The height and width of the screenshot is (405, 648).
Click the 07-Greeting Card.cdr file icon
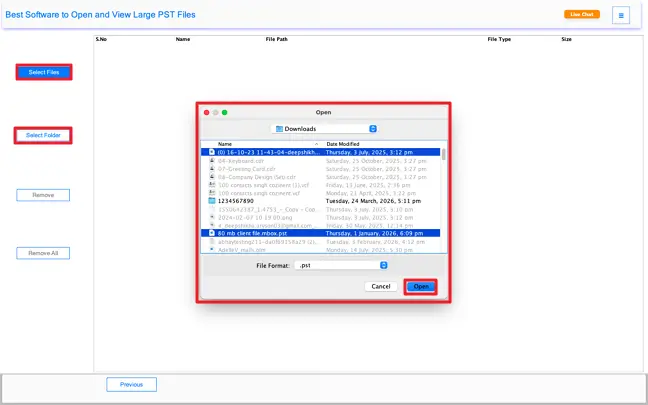[211, 168]
